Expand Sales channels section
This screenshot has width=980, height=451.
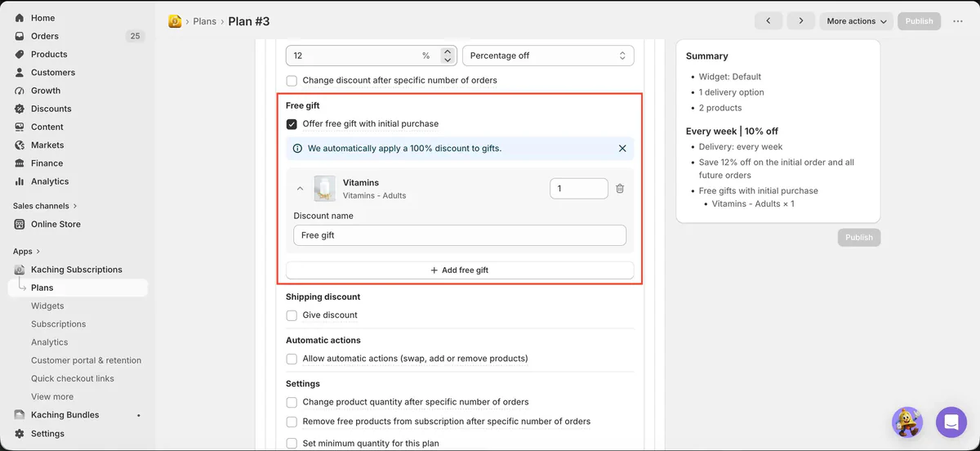(45, 206)
